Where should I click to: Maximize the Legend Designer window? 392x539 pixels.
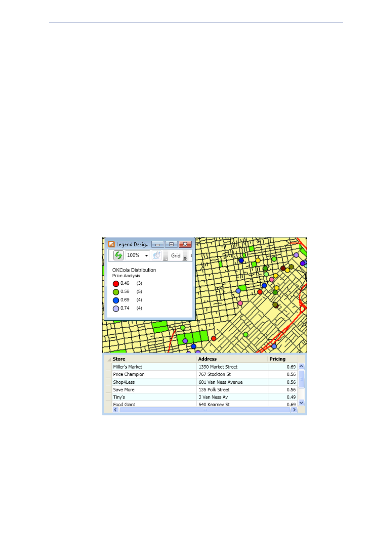click(171, 244)
